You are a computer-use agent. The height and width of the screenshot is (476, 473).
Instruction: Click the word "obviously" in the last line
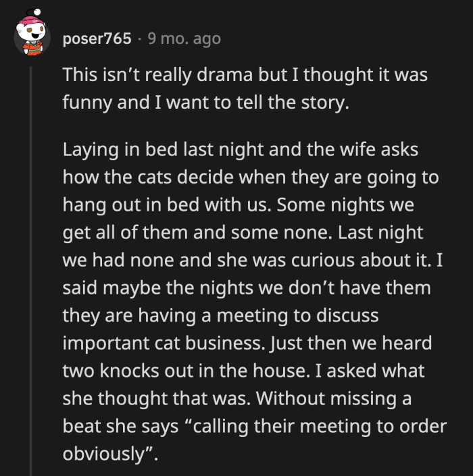104,454
